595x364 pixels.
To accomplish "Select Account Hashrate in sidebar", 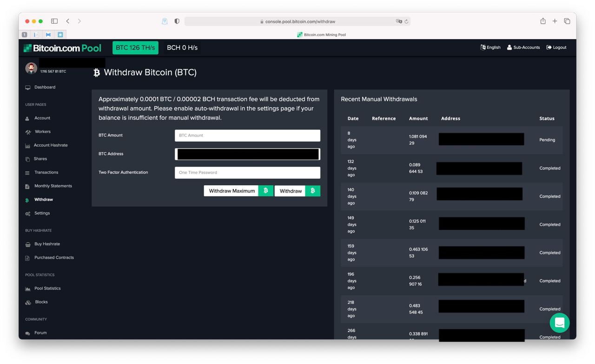I will pos(51,145).
